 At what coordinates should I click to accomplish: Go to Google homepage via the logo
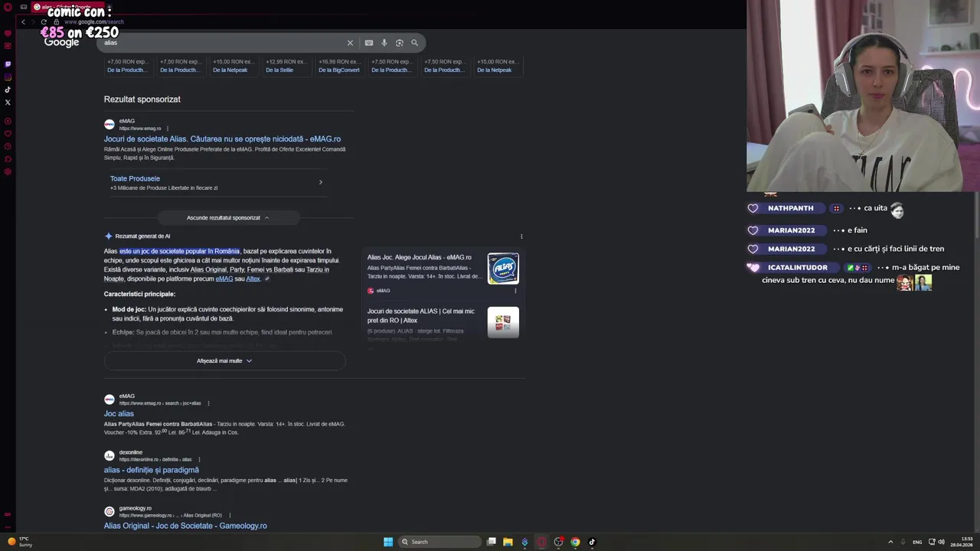62,43
